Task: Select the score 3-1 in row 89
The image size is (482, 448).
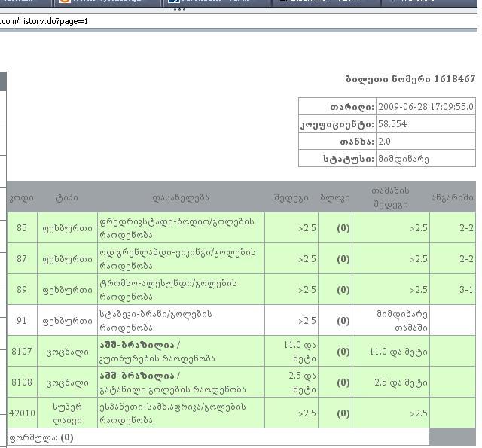Action: pyautogui.click(x=466, y=290)
